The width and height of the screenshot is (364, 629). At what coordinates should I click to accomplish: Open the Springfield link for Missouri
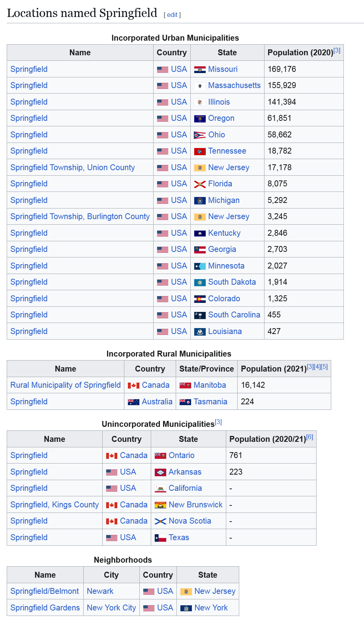pos(29,69)
